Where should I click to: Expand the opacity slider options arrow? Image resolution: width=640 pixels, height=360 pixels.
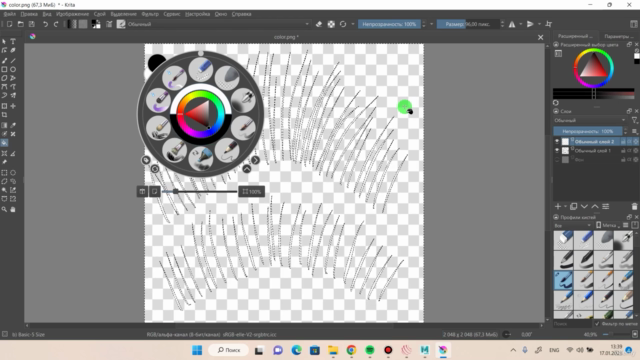[431, 24]
